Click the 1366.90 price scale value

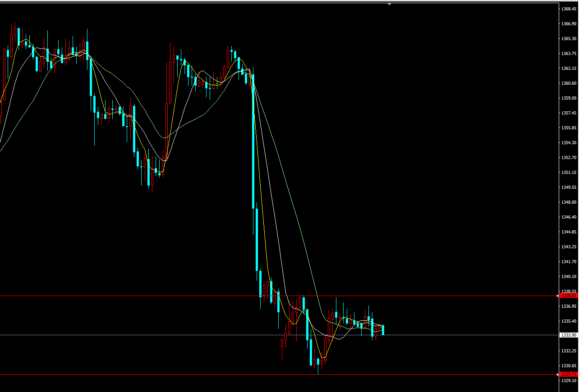coord(569,23)
